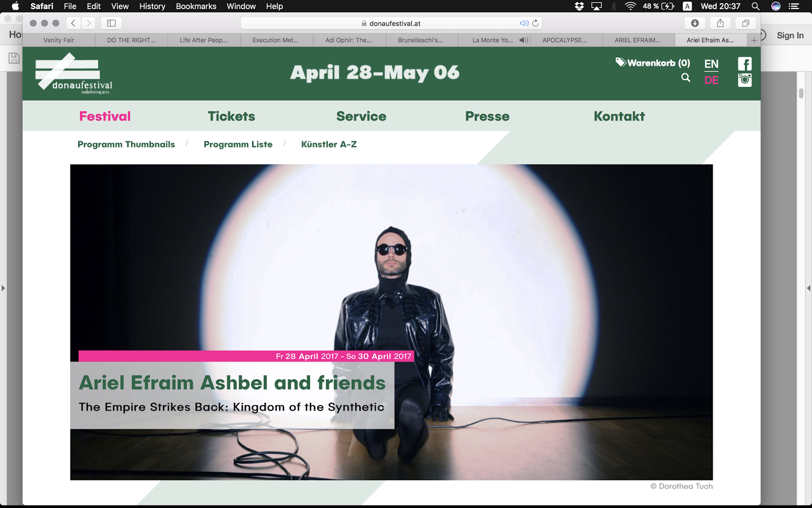Open the donaufestival Facebook page icon
Viewport: 812px width, 508px height.
coord(745,64)
